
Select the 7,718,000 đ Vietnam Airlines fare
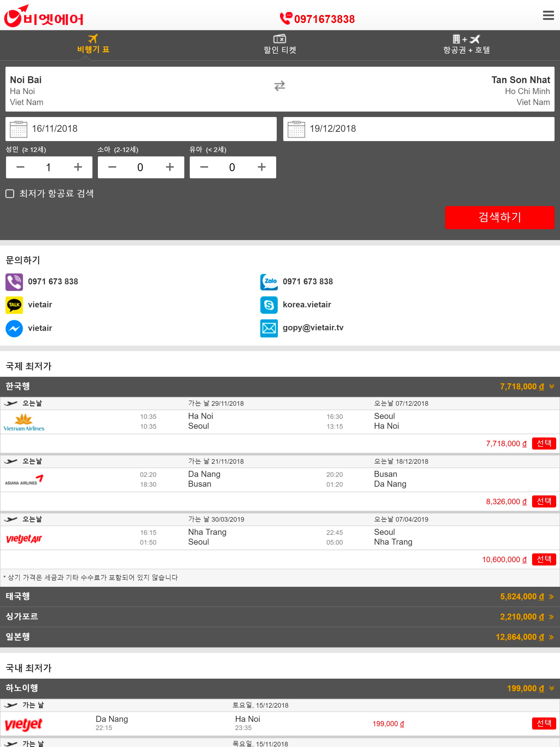(x=544, y=443)
